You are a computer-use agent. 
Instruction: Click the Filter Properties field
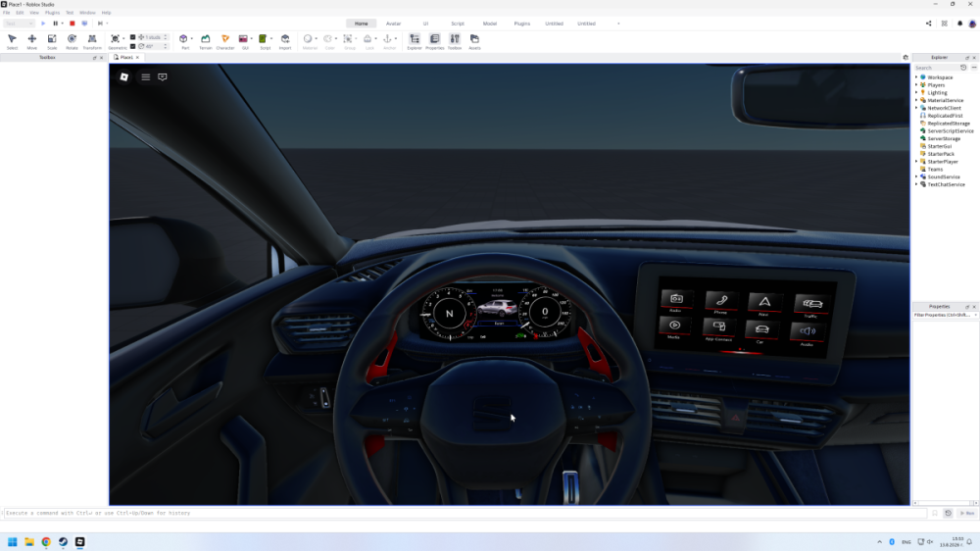(945, 316)
